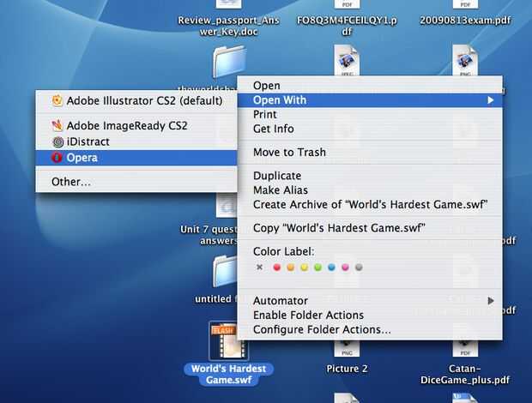Choose Duplicate from the context menu
Viewport: 532px width, 403px height.
(x=370, y=176)
